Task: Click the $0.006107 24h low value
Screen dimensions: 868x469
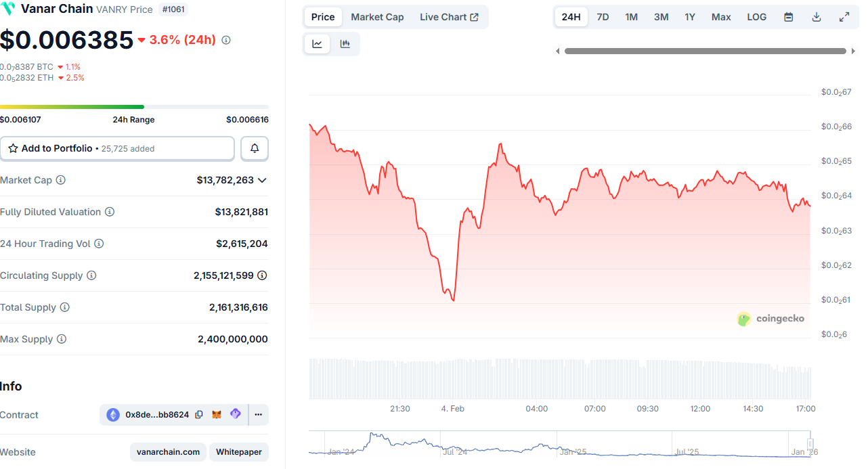Action: (x=20, y=120)
